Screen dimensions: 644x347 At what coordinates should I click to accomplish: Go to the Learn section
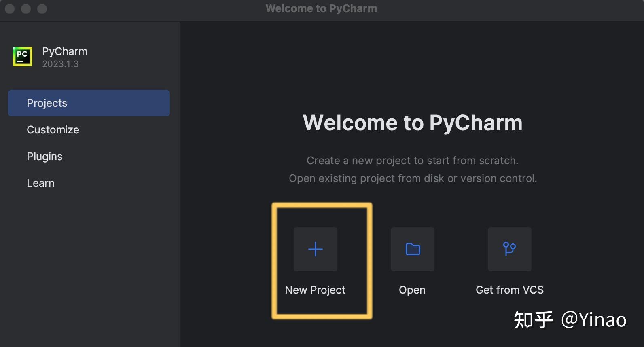coord(40,183)
